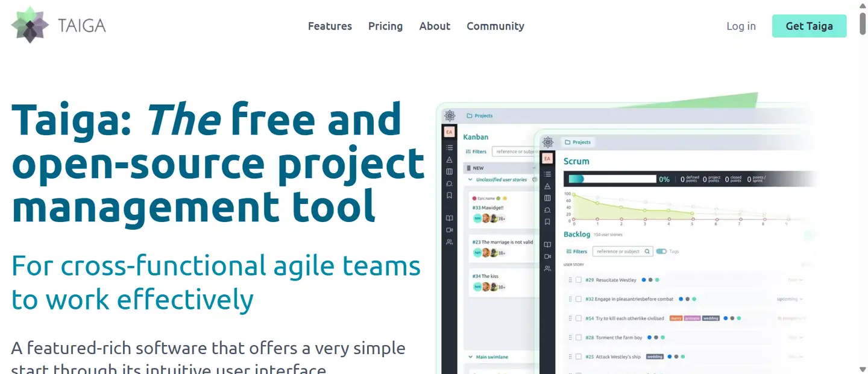Screen dimensions: 868x374
Task: Open user story #29 Resucitate Westley
Action: pyautogui.click(x=610, y=280)
